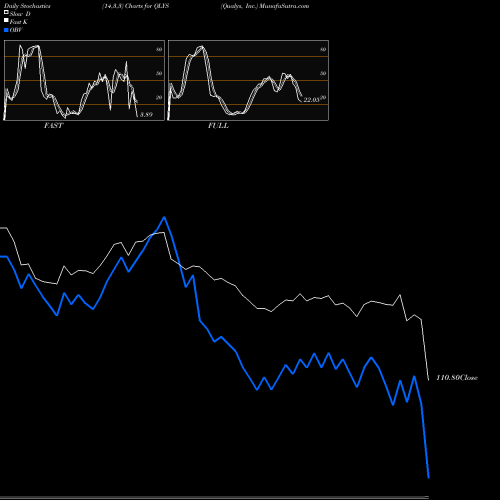Click the '110.80Close' price label
This screenshot has width=500, height=500.
tap(457, 378)
